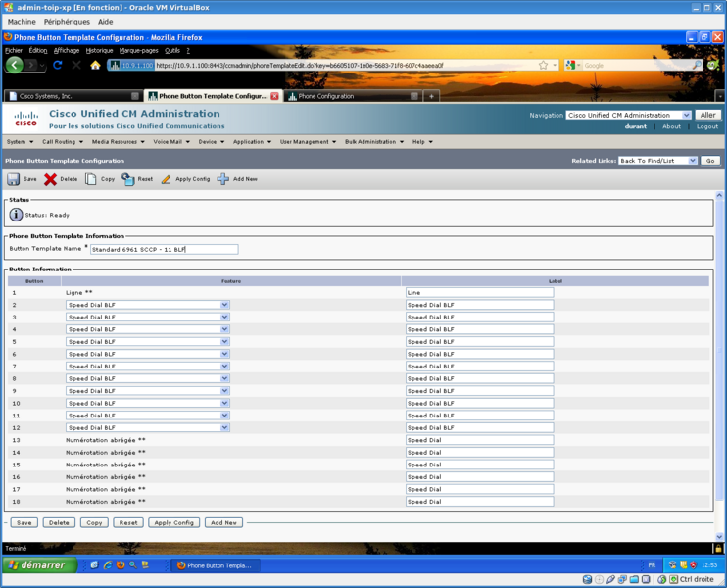This screenshot has height=588, width=727.
Task: Click the Windows démarrer start button
Action: pos(35,565)
